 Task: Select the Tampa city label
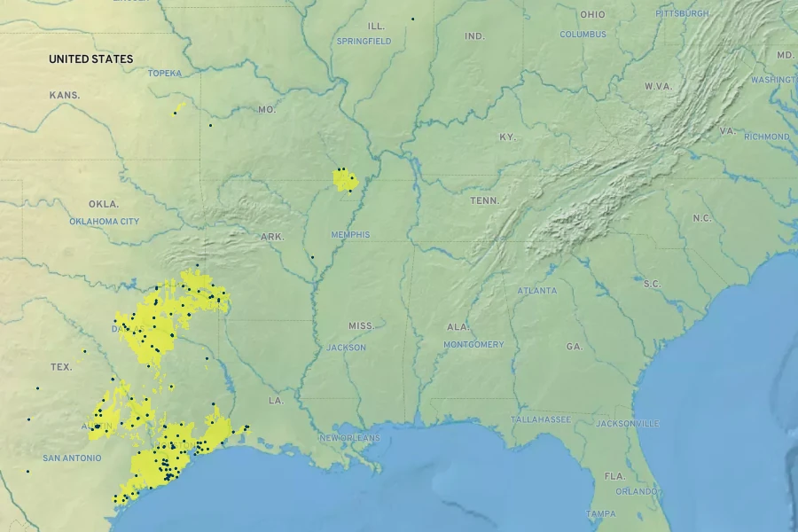[600, 513]
